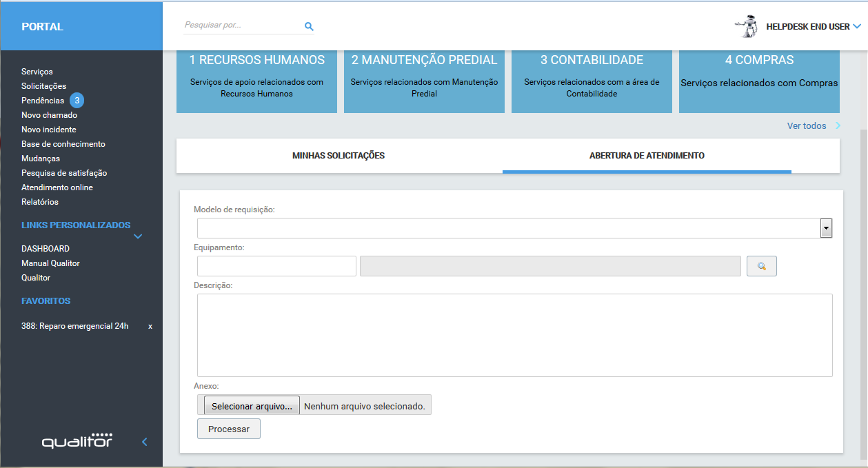Viewport: 868px width, 468px height.
Task: Remove favorite 388 with the x icon
Action: tap(150, 326)
